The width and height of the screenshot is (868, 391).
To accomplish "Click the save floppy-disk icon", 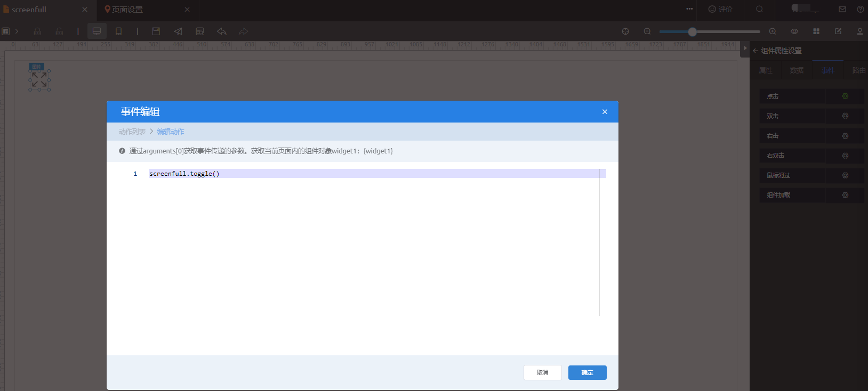I will click(x=156, y=31).
